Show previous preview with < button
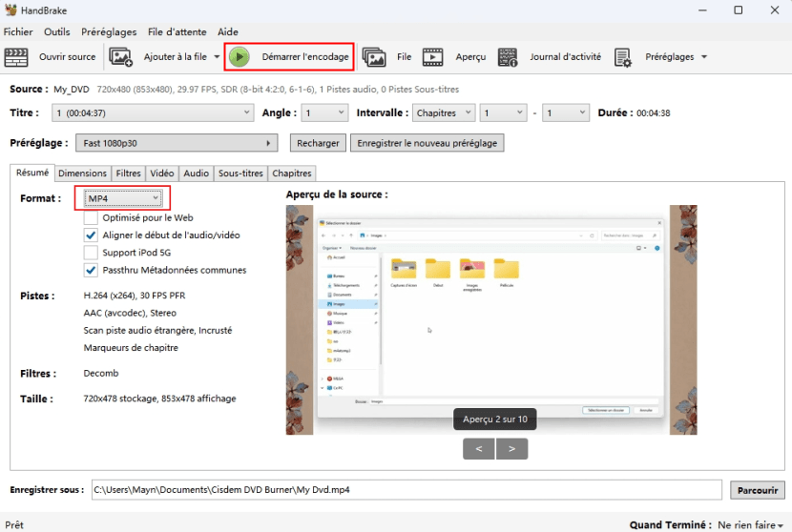The width and height of the screenshot is (792, 532). [479, 449]
